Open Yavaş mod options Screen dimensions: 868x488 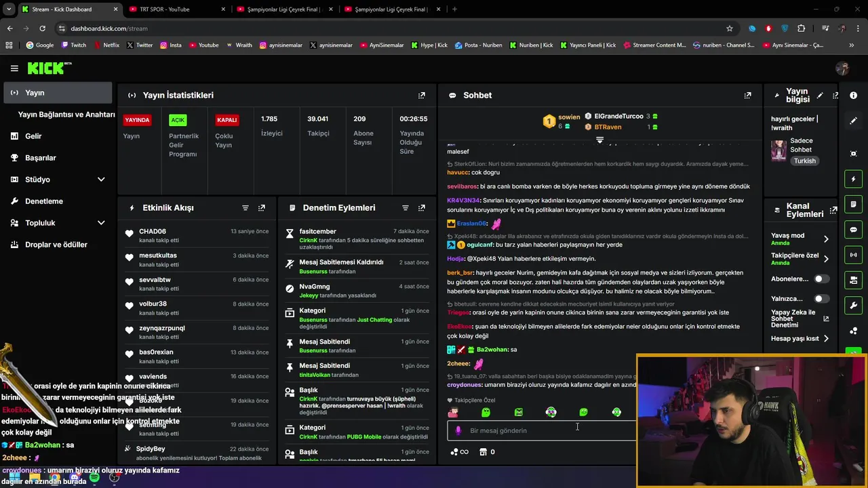800,239
